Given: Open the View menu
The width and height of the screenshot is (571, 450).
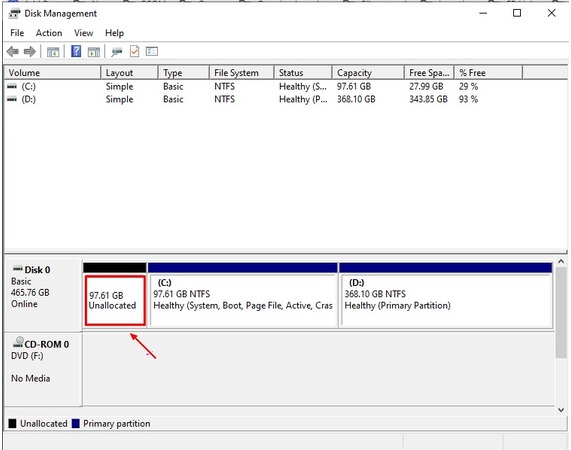Looking at the screenshot, I should (x=83, y=33).
